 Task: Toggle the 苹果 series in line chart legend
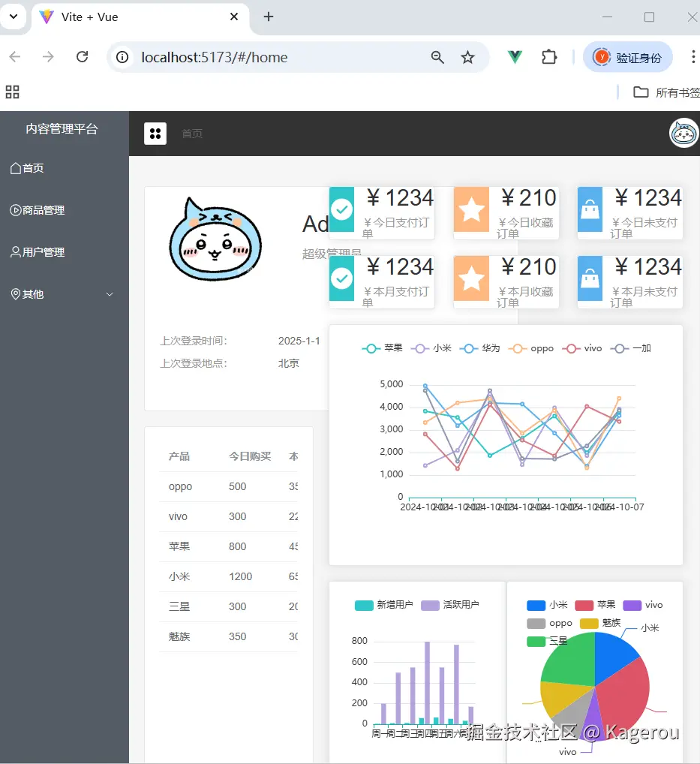point(383,348)
